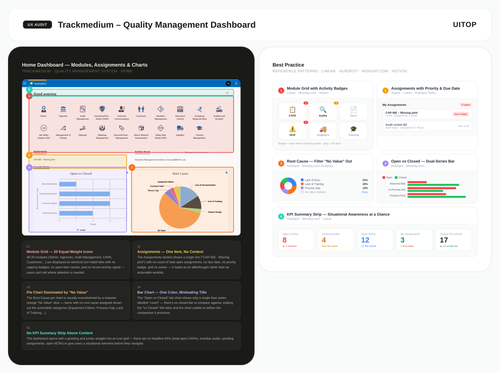This screenshot has height=373, width=500.
Task: Select the Audits magnifier card
Action: pyautogui.click(x=323, y=111)
